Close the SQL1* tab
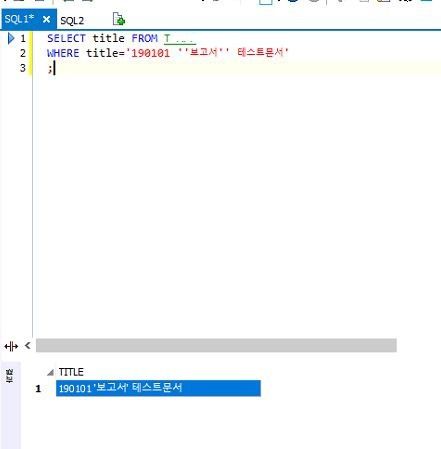Viewport: 441px width, 449px height. click(46, 20)
